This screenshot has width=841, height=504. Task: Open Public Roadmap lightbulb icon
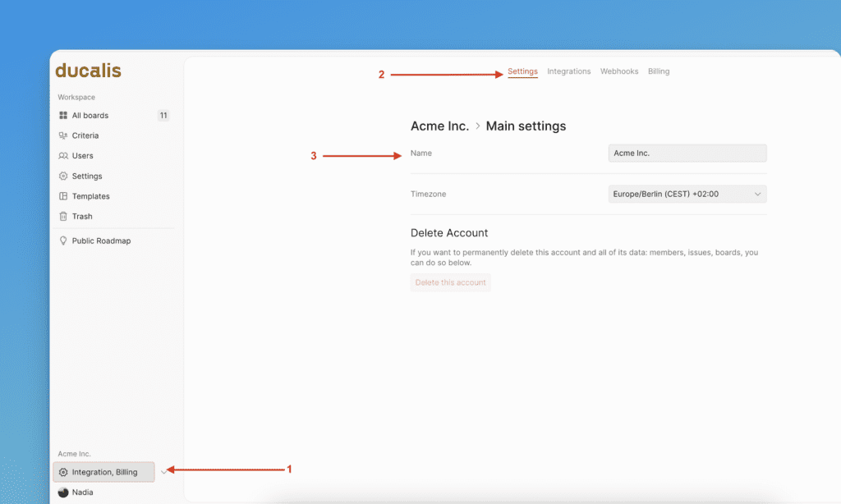63,241
